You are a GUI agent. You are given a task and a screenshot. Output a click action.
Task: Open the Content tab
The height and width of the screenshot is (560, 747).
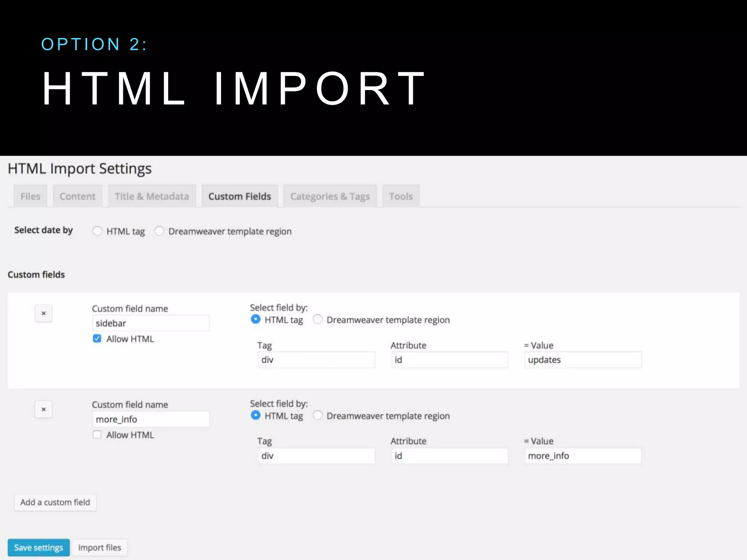77,196
